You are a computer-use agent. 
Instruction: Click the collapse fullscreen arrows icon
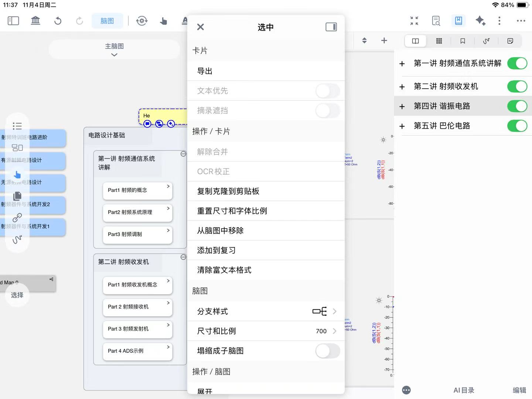coord(414,21)
